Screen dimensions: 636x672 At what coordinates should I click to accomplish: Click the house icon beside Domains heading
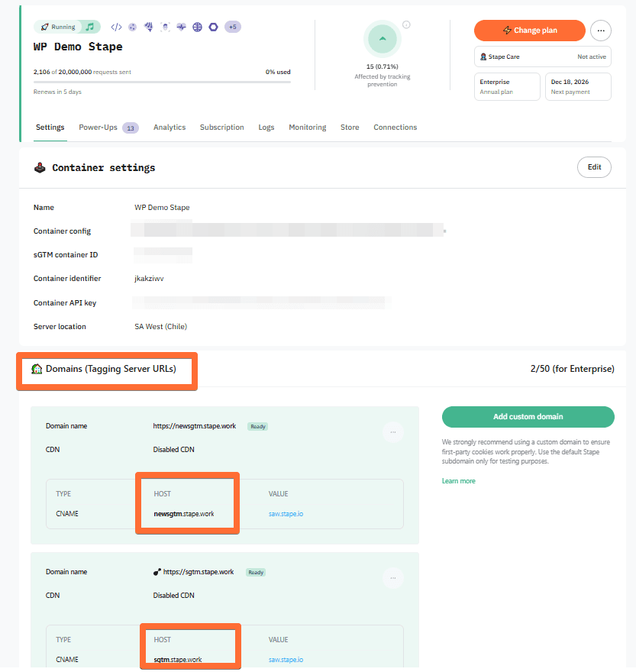click(36, 370)
